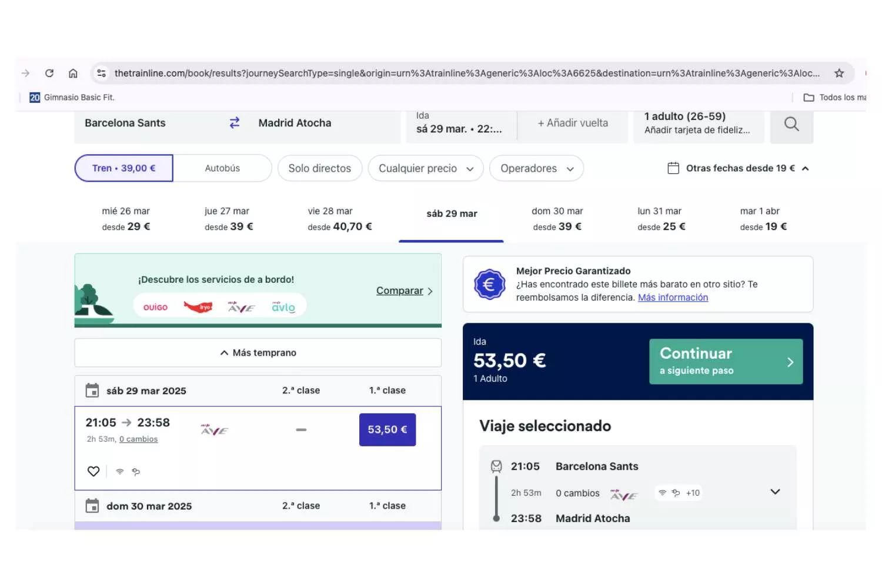Image resolution: width=882 pixels, height=588 pixels.
Task: Click Continuar a siguiente paso
Action: (726, 362)
